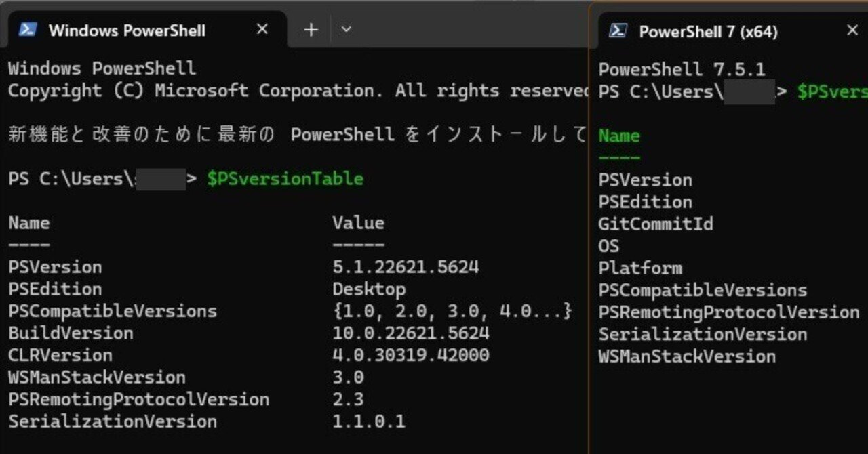The height and width of the screenshot is (454, 868).
Task: Click the PSCompatibleVersions value in curly braces
Action: (x=451, y=310)
